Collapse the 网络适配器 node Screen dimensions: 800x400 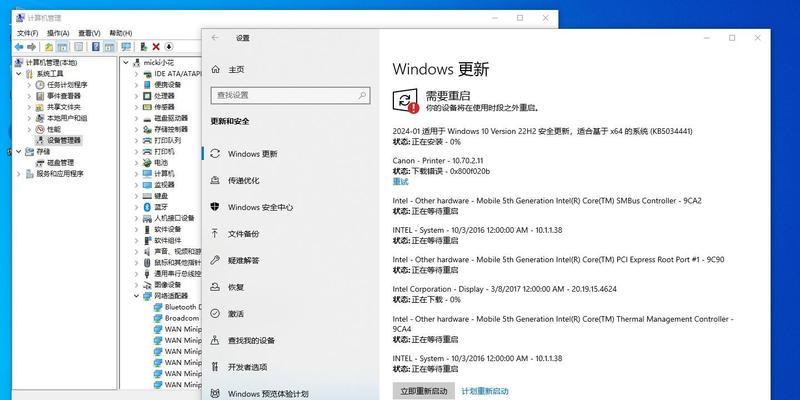(x=136, y=296)
